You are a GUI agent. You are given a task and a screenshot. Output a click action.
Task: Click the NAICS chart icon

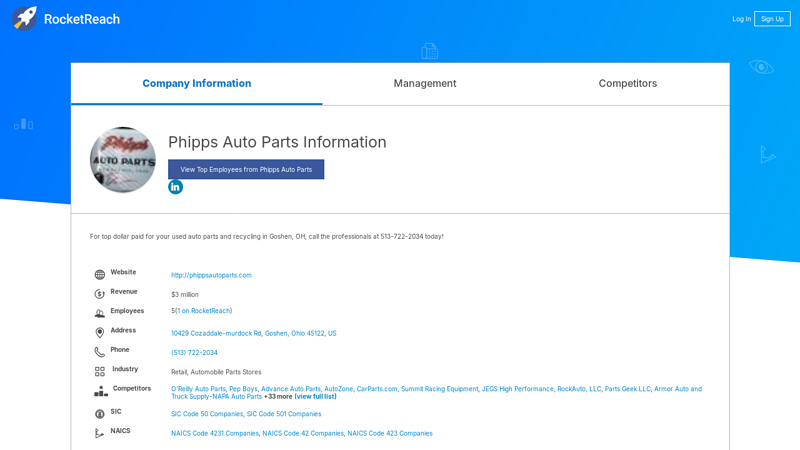point(99,433)
